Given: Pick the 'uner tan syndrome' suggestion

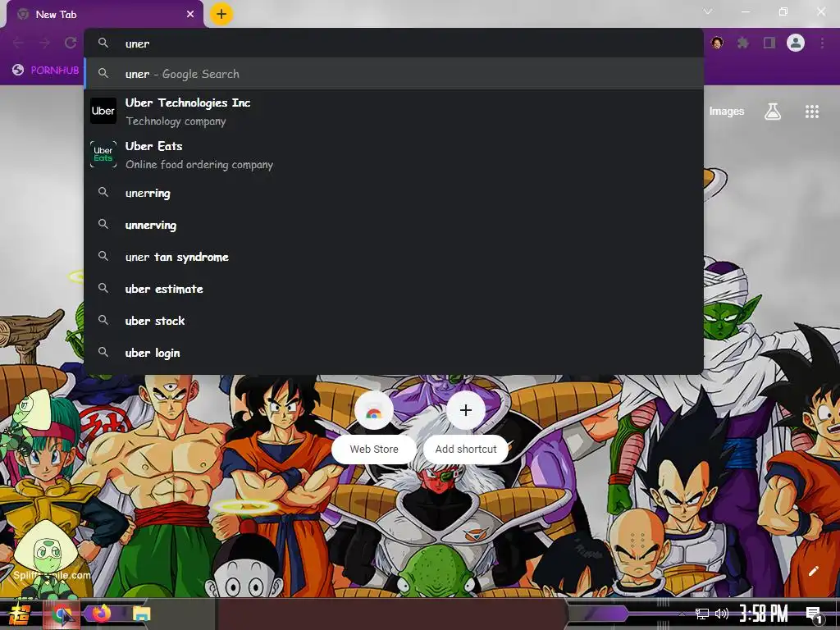Looking at the screenshot, I should 394,257.
